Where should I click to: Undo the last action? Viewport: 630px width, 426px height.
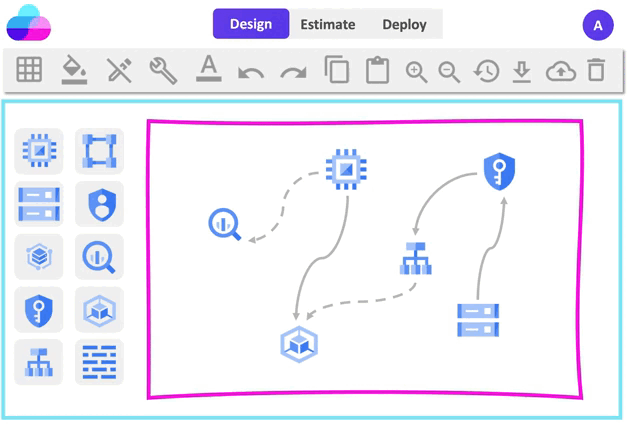(x=251, y=73)
